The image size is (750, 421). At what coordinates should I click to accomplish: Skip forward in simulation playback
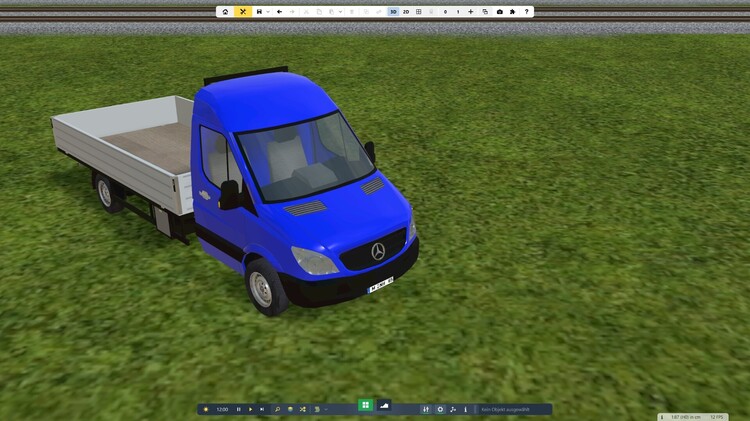[x=262, y=410]
